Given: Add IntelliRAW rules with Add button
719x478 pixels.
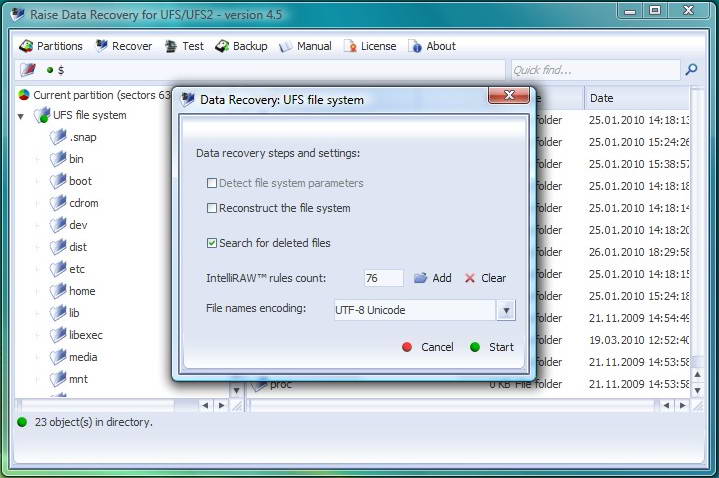Looking at the screenshot, I should click(432, 278).
